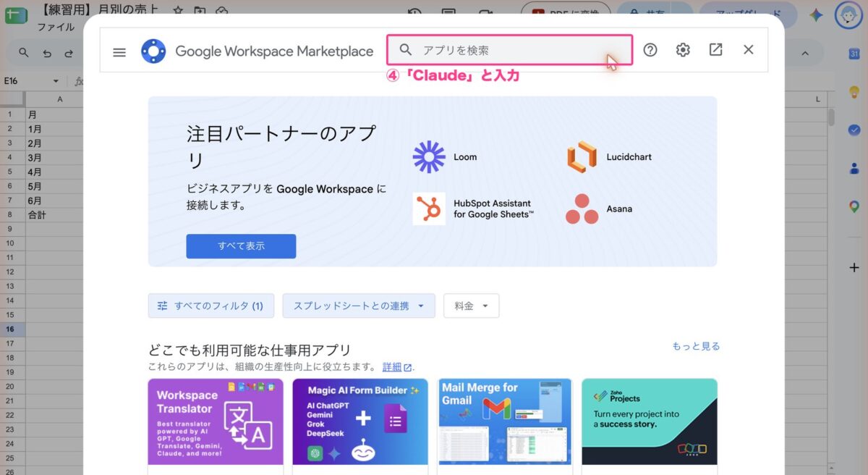Open the Marketplace help icon
The height and width of the screenshot is (475, 868).
[650, 50]
